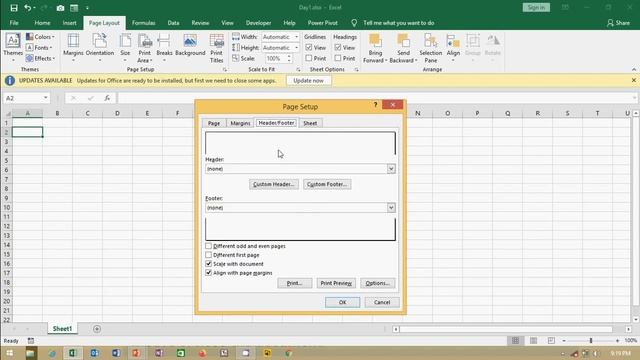The height and width of the screenshot is (360, 640).
Task: Open the Print Area menu
Action: 144,48
